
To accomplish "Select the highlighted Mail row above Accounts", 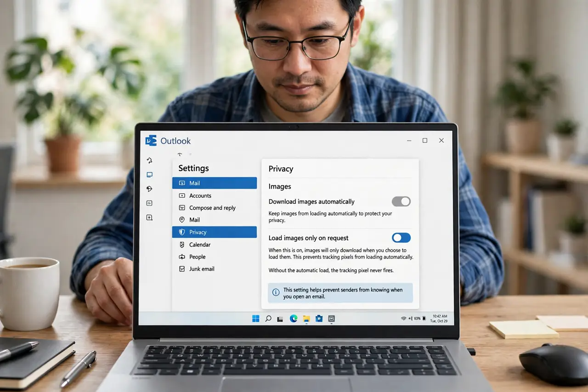I will [x=215, y=183].
